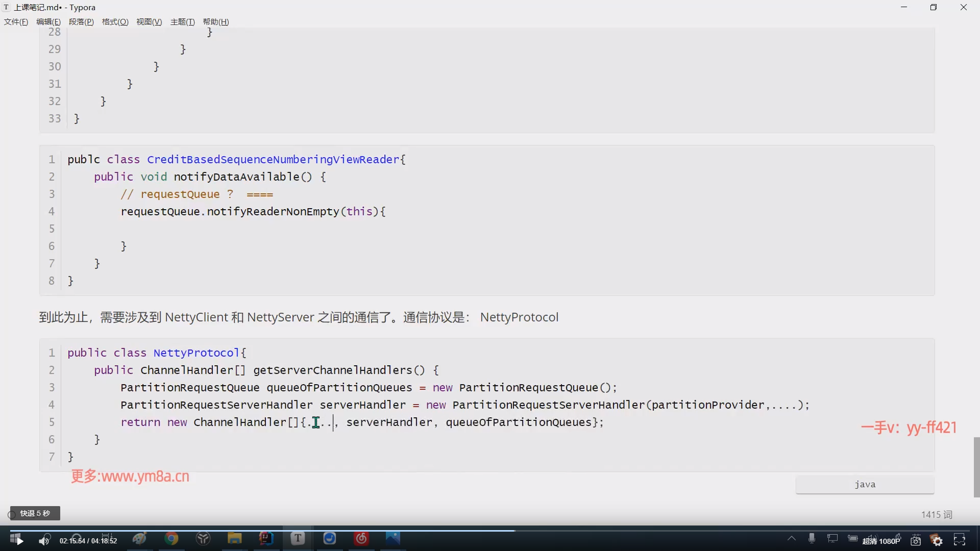Open the 主题(T) menu
The height and width of the screenshot is (551, 980).
pos(182,22)
